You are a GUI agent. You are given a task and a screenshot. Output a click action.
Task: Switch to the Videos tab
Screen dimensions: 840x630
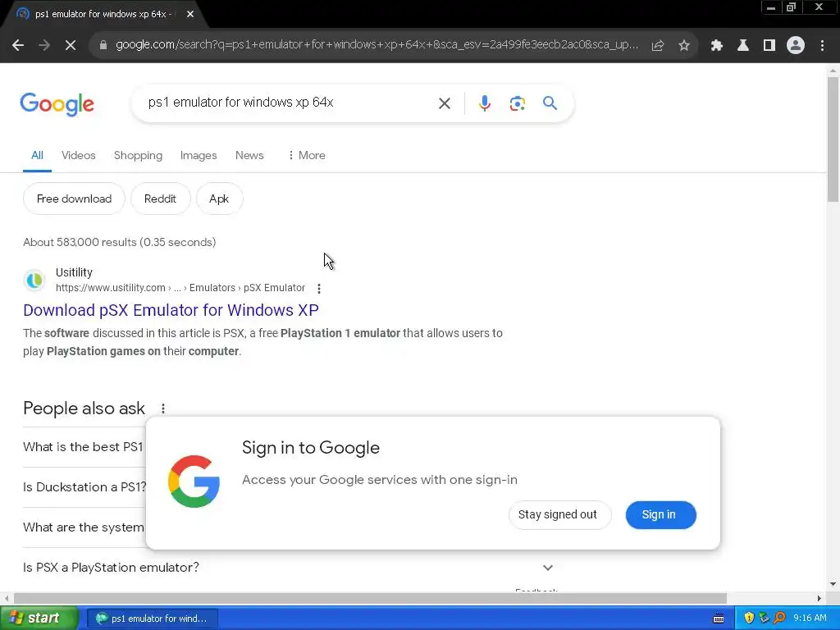pyautogui.click(x=78, y=155)
